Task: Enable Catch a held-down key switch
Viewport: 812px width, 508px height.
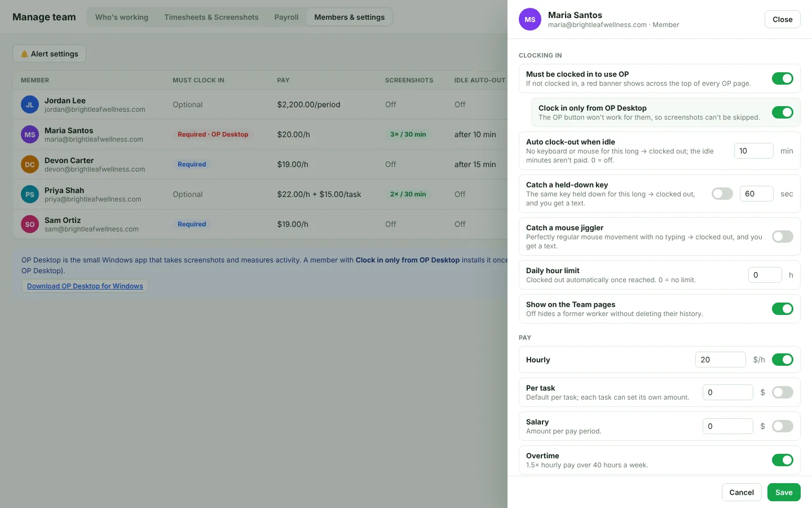Action: 722,194
